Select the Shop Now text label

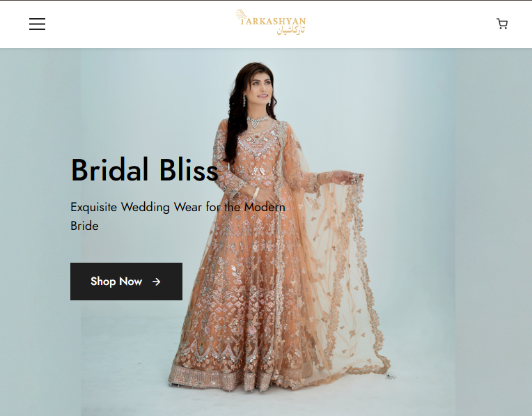116,282
